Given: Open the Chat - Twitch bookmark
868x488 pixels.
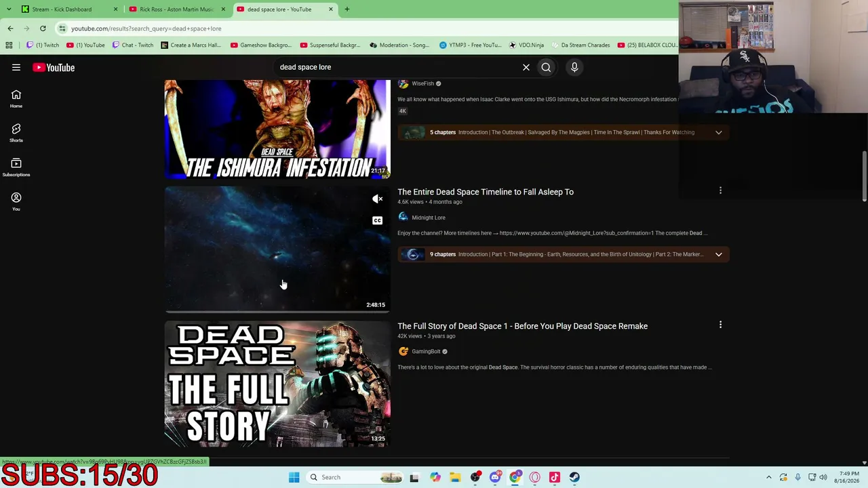Looking at the screenshot, I should click(133, 45).
